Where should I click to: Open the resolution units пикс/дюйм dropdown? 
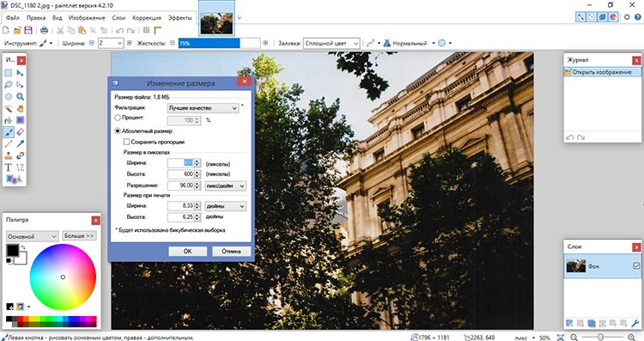pyautogui.click(x=226, y=186)
